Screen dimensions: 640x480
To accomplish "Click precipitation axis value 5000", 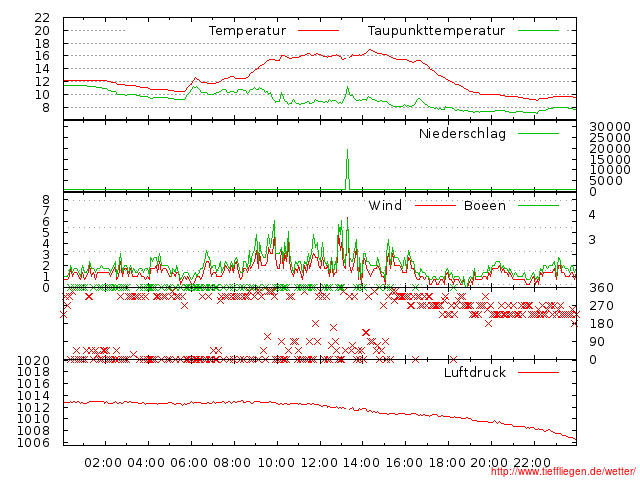I will 606,181.
